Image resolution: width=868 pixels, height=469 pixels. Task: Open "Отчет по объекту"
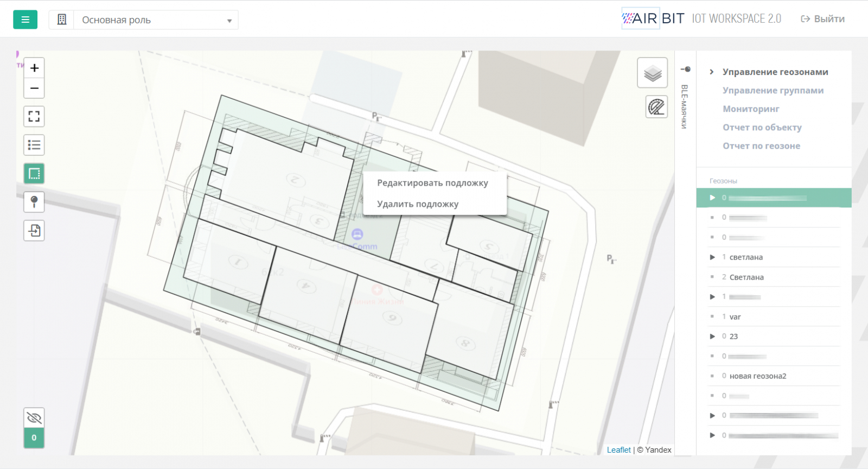[762, 127]
